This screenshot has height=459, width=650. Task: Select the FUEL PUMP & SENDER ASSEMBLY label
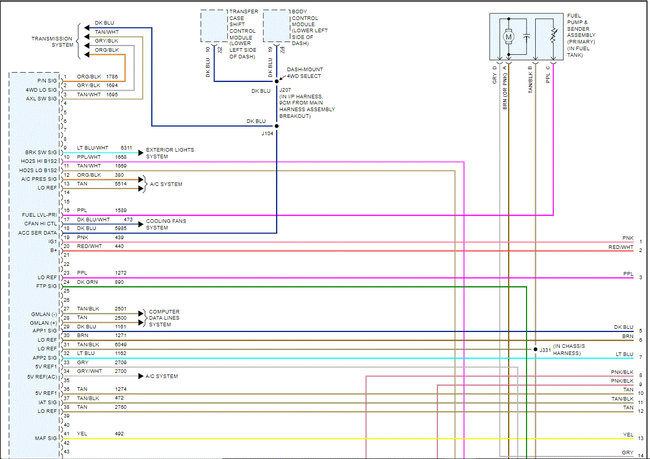(581, 35)
